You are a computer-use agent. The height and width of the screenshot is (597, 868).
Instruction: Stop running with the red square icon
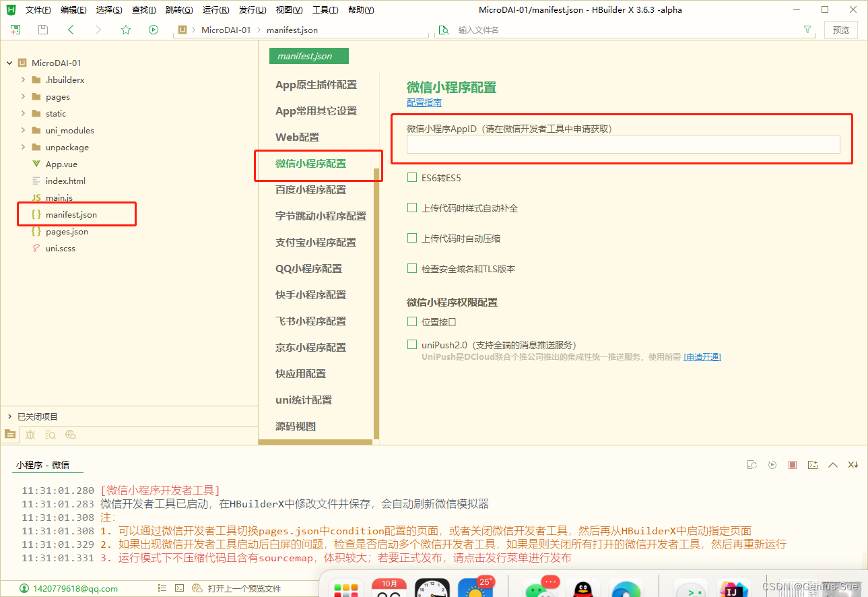(793, 465)
